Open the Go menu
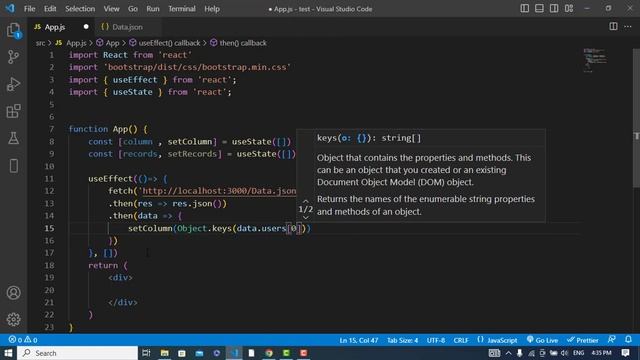Screen dimensions: 640x360 click(133, 9)
